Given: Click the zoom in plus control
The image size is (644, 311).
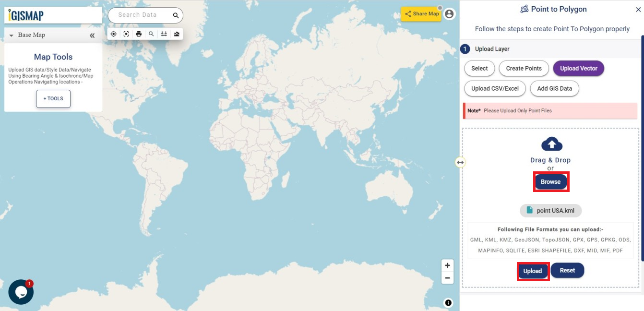Looking at the screenshot, I should point(447,265).
